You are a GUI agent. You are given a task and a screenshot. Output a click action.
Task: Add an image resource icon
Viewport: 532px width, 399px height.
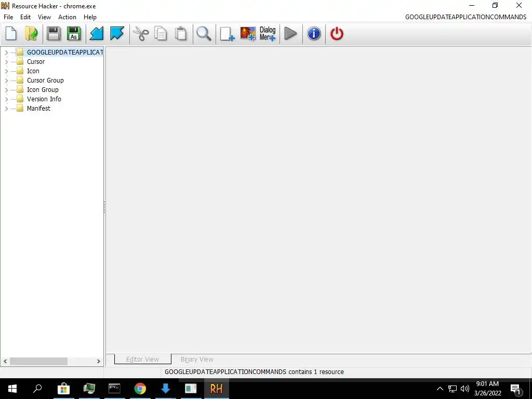click(x=248, y=34)
